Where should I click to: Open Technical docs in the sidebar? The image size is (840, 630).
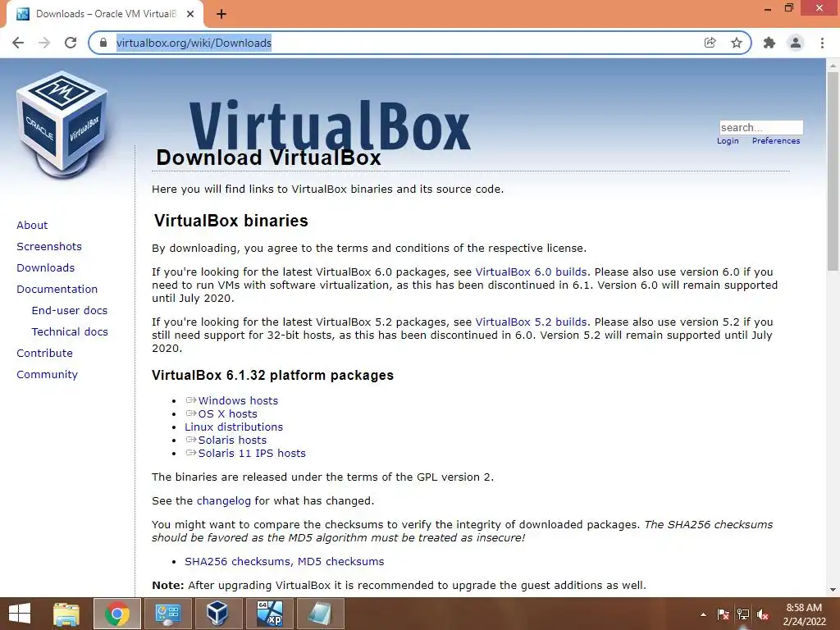[70, 332]
